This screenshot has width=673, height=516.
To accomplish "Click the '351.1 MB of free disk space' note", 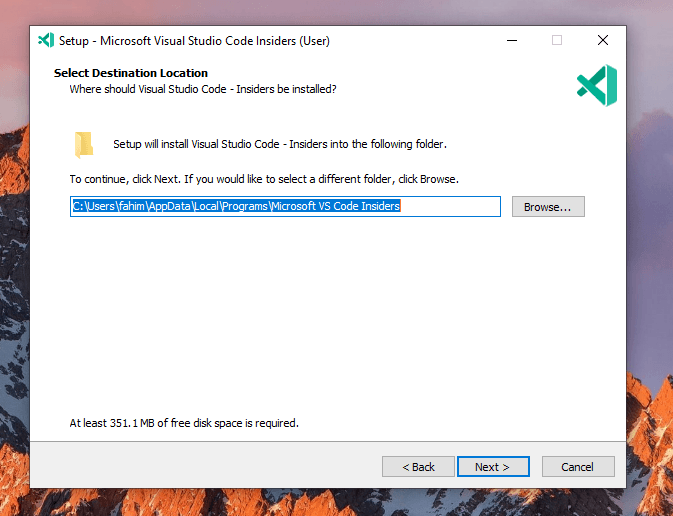I will point(184,423).
